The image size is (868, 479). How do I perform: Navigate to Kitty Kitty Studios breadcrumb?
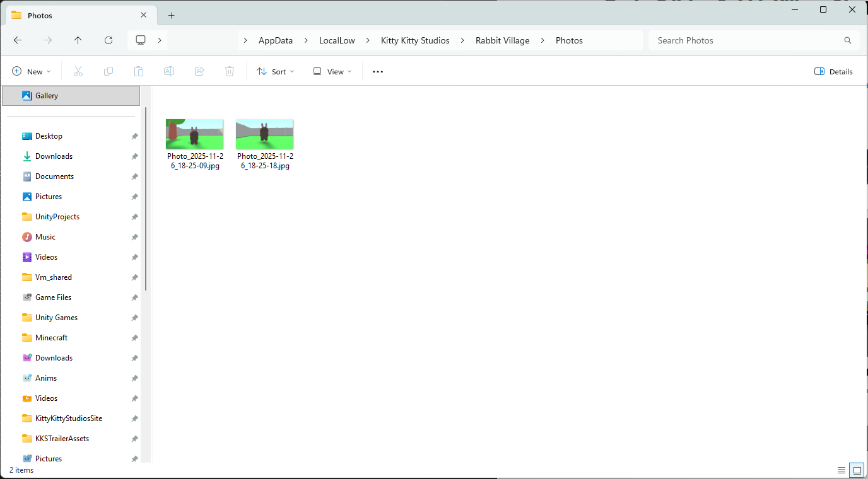point(415,40)
